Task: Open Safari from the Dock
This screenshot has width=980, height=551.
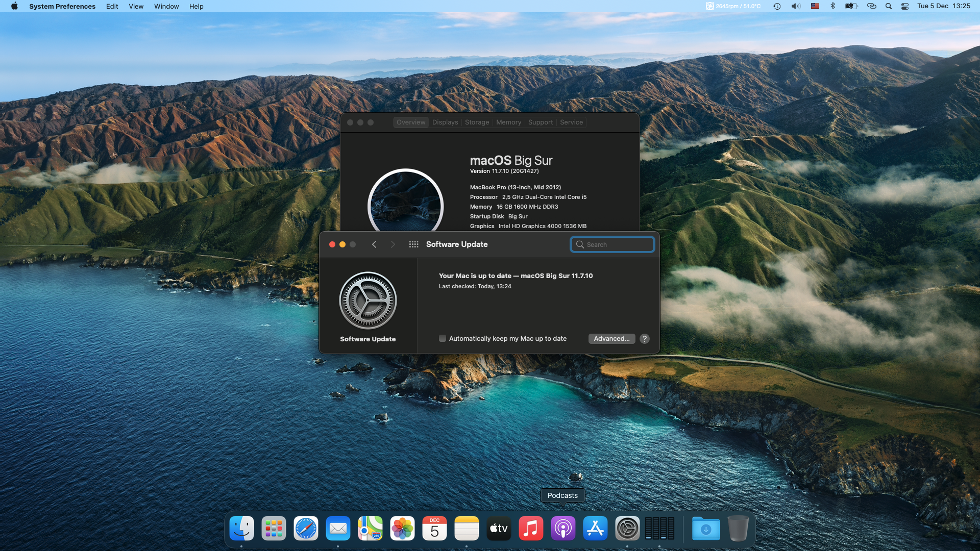Action: 306,529
